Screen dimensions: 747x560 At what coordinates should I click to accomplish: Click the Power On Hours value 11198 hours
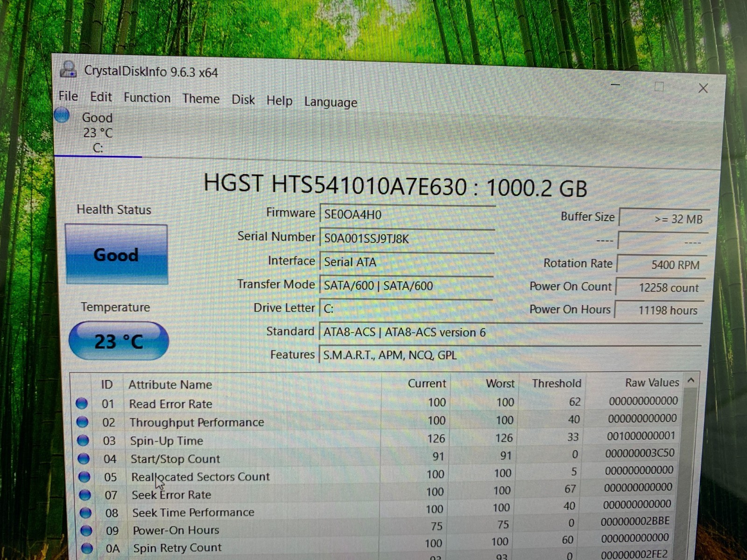coord(659,310)
